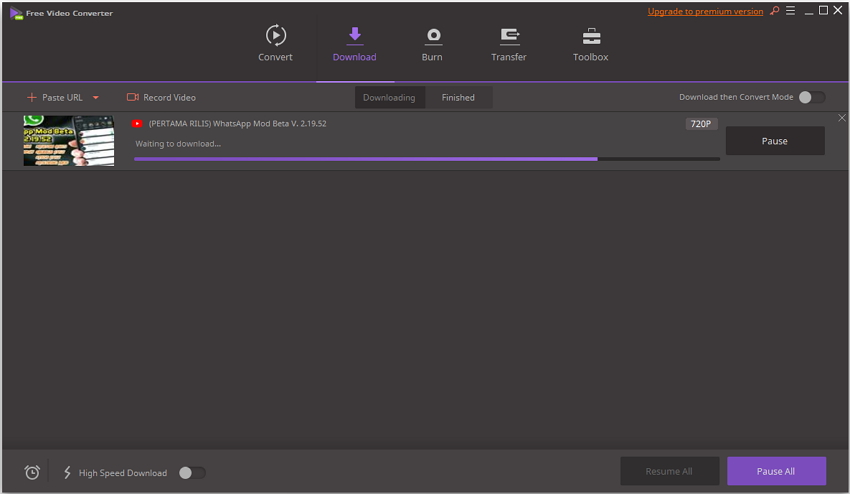
Task: Select the Download section
Action: pos(355,43)
